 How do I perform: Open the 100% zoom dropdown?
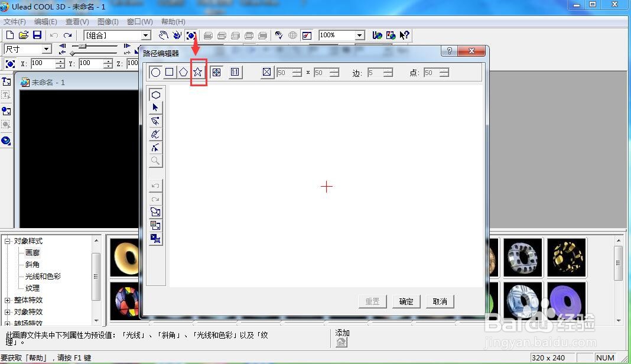[x=360, y=36]
